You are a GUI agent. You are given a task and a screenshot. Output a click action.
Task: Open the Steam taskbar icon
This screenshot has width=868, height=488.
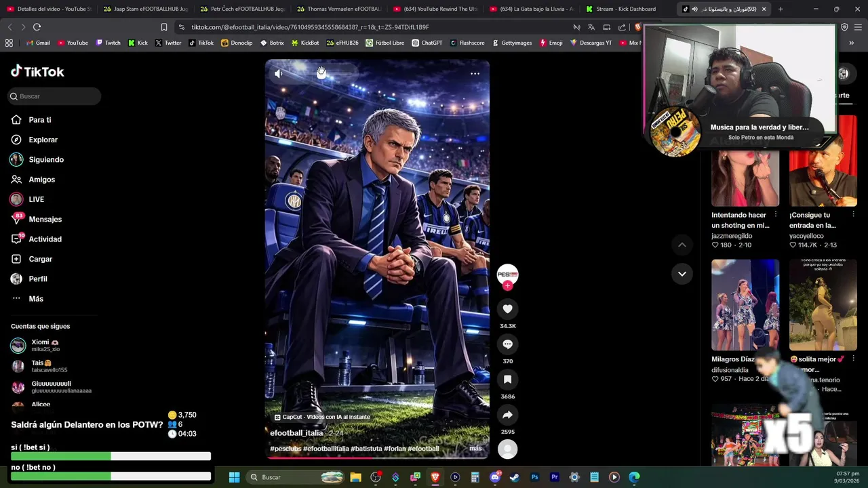coord(515,477)
